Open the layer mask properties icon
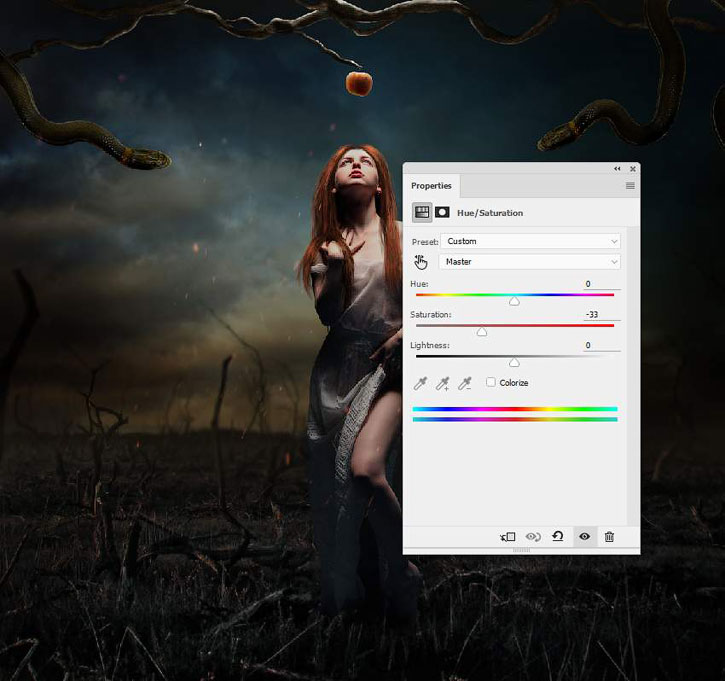This screenshot has height=681, width=725. pos(442,212)
